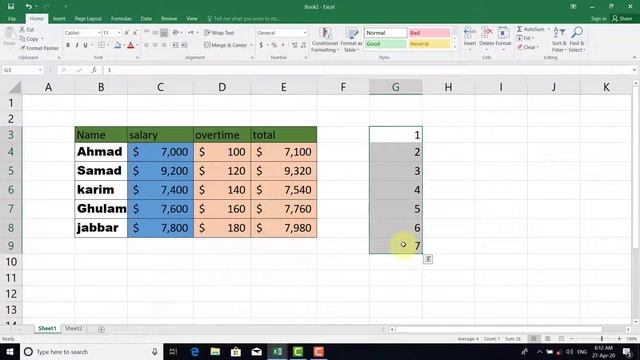Open the font size 11 dropdown
Image resolution: width=640 pixels, height=360 pixels.
[x=119, y=33]
